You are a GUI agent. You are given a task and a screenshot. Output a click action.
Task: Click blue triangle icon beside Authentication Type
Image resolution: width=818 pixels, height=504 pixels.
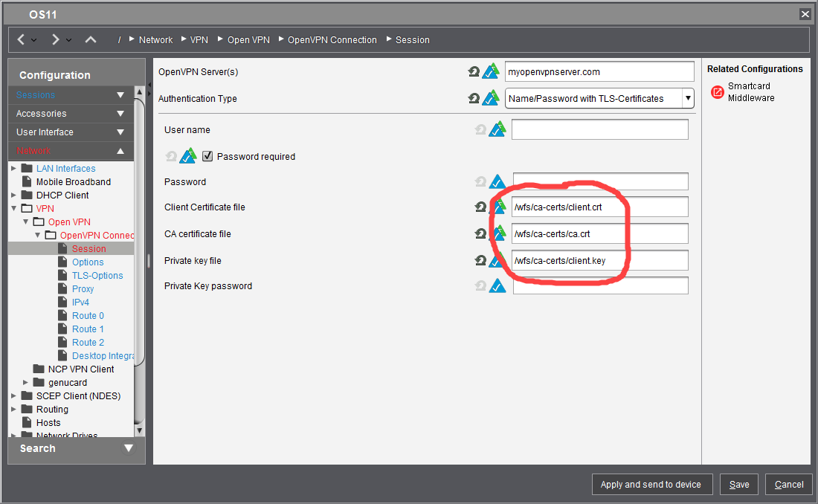tap(491, 98)
